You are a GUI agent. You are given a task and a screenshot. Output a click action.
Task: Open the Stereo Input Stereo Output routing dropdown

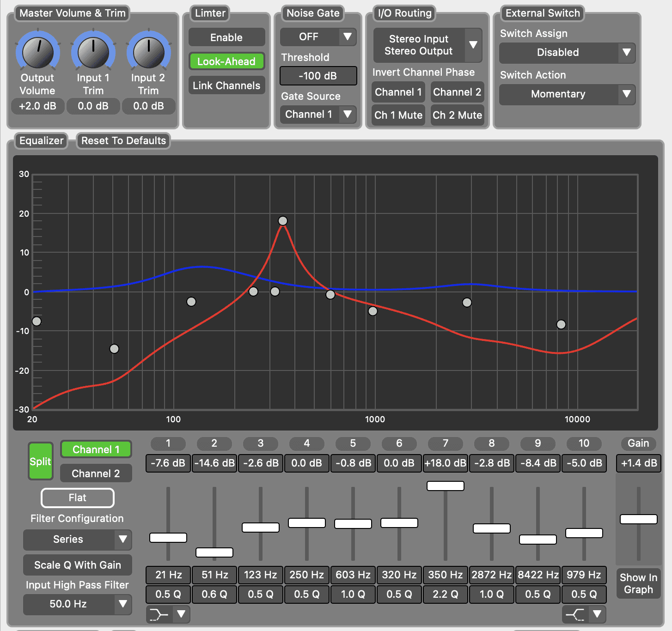(x=428, y=45)
